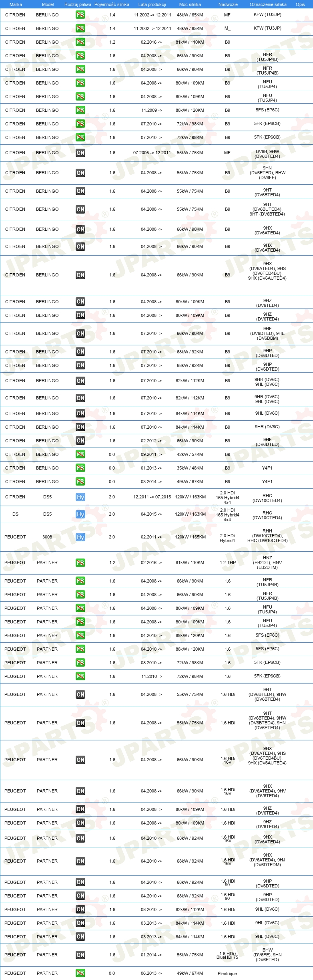Click ON icon in Citroen row listing 9HX, 9HS, DV6AUTED4
313x980 pixels.
pos(80,275)
